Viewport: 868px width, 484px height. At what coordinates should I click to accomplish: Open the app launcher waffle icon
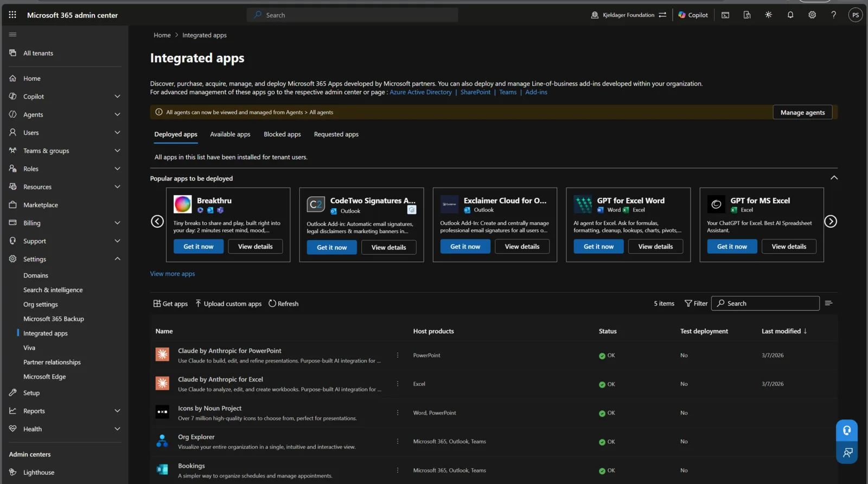(x=12, y=15)
